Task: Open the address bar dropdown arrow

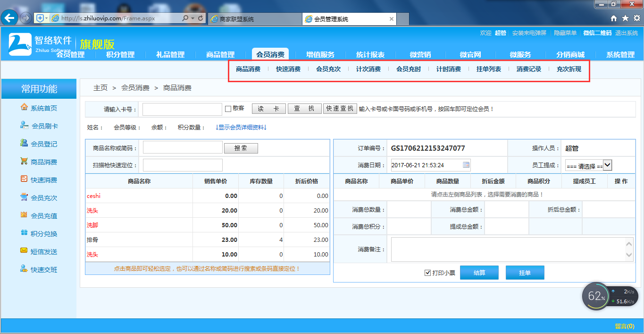Action: [x=193, y=18]
